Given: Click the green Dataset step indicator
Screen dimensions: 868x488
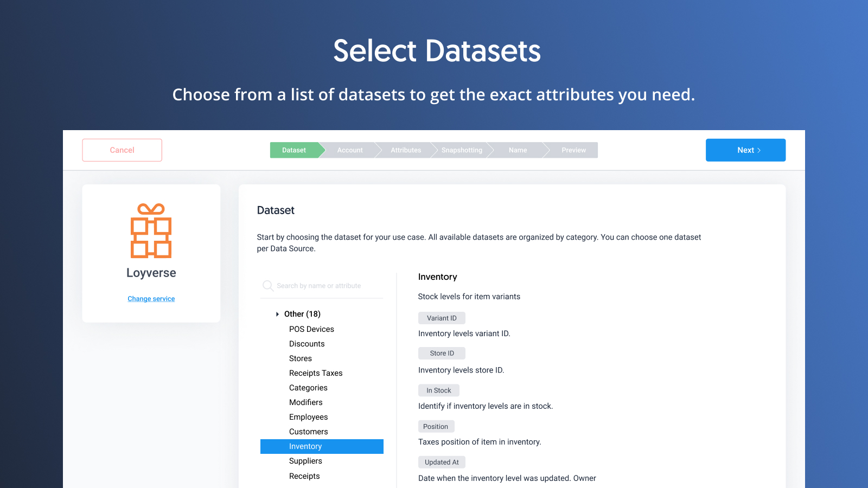Looking at the screenshot, I should click(293, 150).
